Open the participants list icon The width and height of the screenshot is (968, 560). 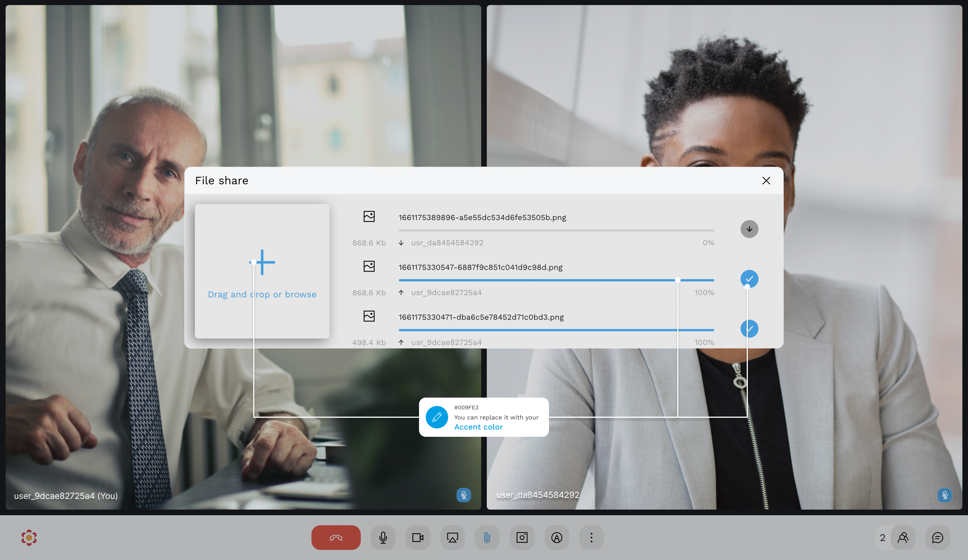[903, 537]
